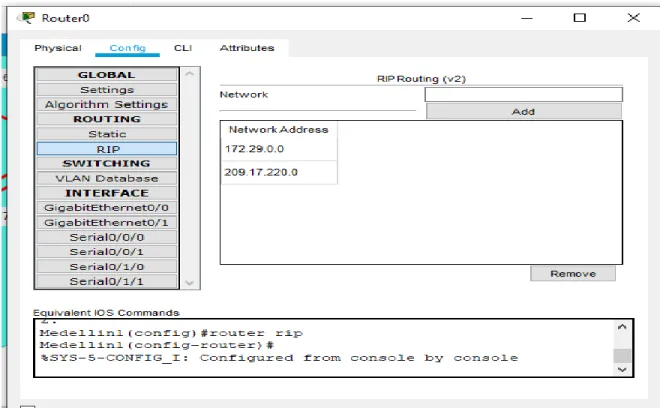Open the Attributes tab

coord(247,48)
